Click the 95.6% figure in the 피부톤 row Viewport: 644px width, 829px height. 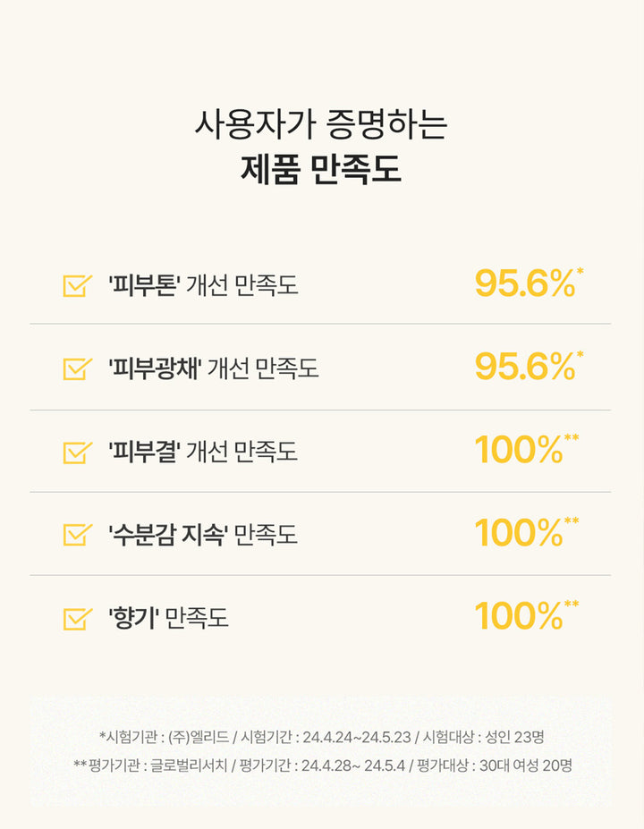coord(524,284)
